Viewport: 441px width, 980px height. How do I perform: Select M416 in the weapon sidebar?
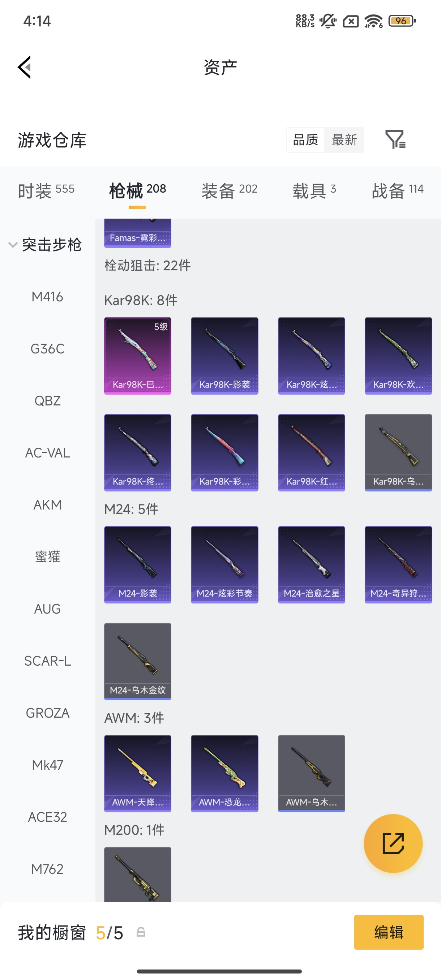point(48,297)
